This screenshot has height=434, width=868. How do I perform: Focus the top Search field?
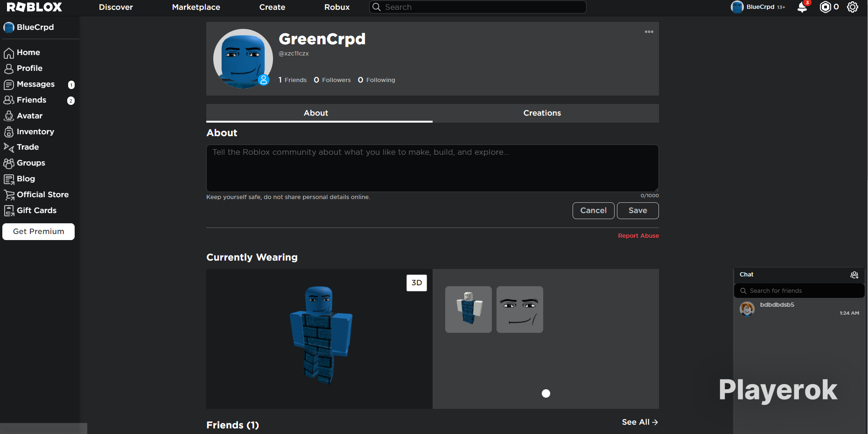[x=478, y=7]
